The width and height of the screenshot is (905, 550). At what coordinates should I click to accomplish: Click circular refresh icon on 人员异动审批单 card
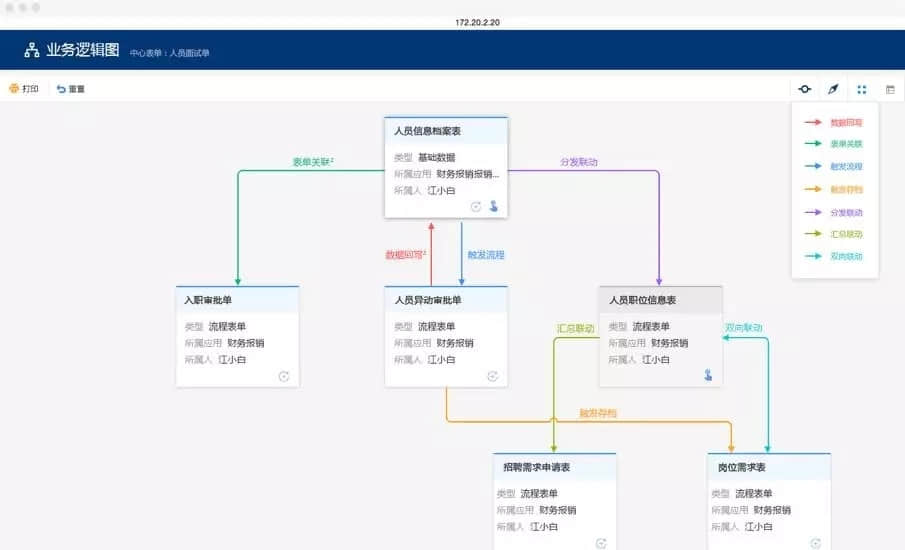(x=492, y=376)
